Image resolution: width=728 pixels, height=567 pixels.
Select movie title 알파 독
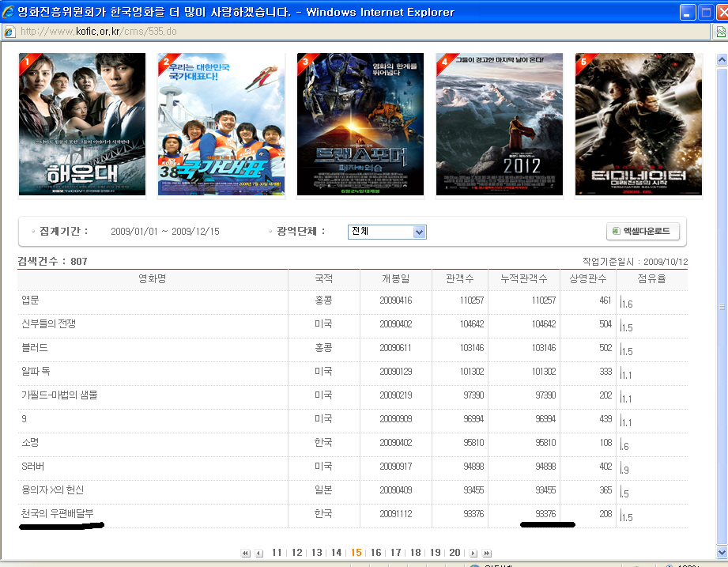pyautogui.click(x=36, y=371)
